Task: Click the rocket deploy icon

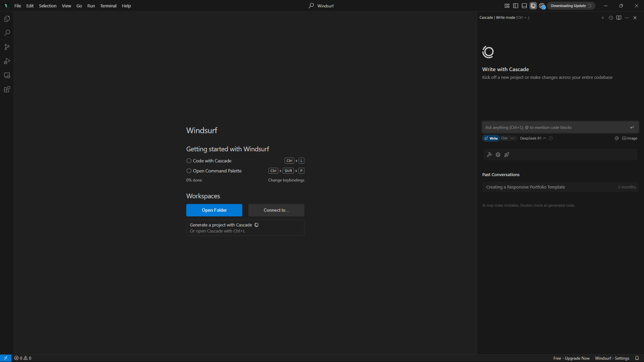Action: tap(507, 155)
